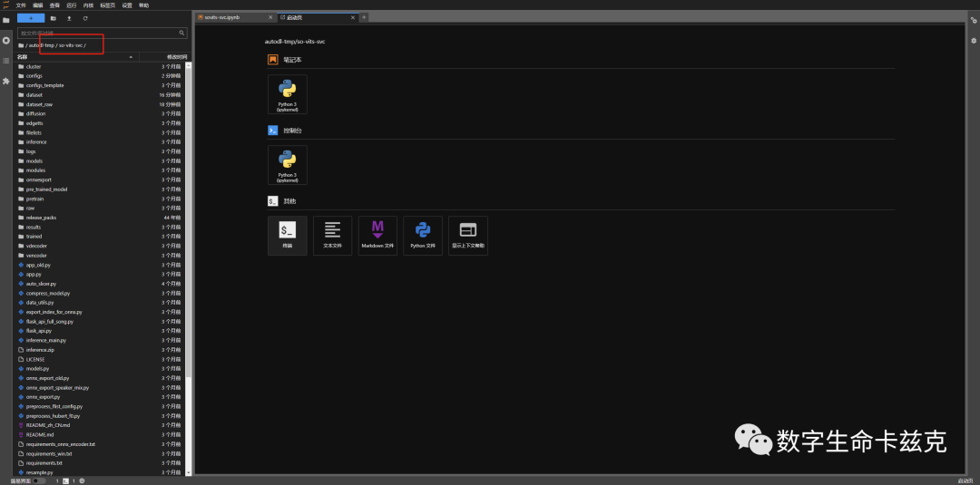Screen dimensions: 980x485
Task: Open the file browser sidebar icon
Action: point(6,20)
